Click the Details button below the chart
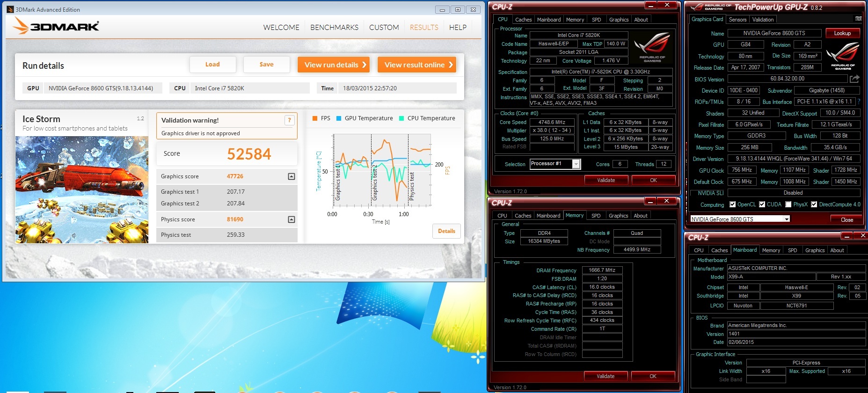Viewport: 868px width, 393px height. click(446, 231)
